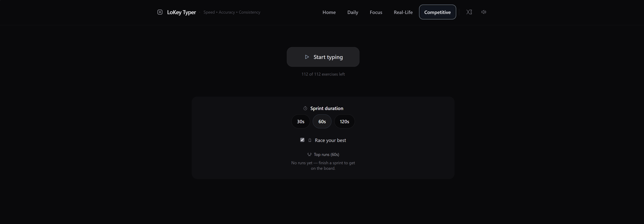Image resolution: width=644 pixels, height=224 pixels.
Task: Switch to the Focus tab
Action: click(376, 12)
